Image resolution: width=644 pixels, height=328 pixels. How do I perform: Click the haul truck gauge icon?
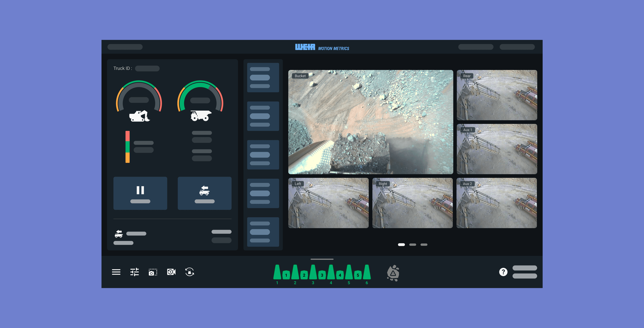click(201, 116)
